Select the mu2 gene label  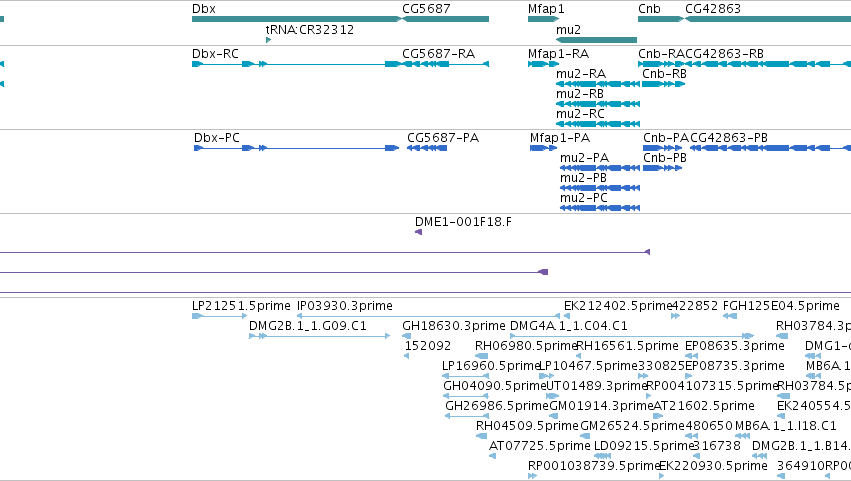[568, 29]
